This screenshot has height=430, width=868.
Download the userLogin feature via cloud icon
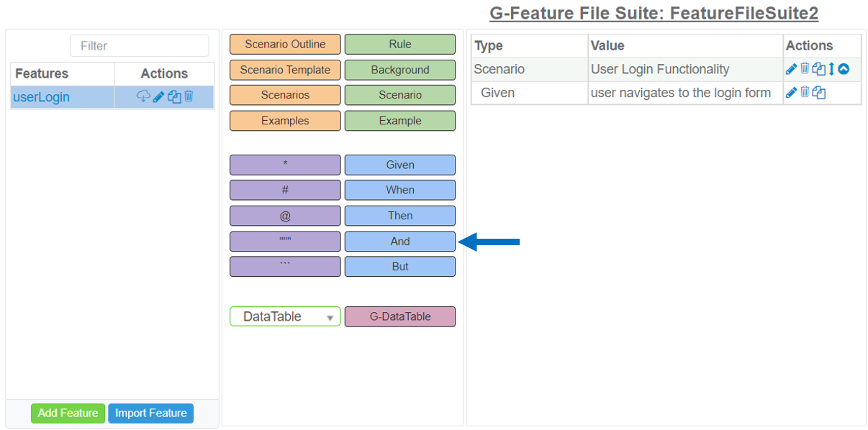[x=143, y=96]
